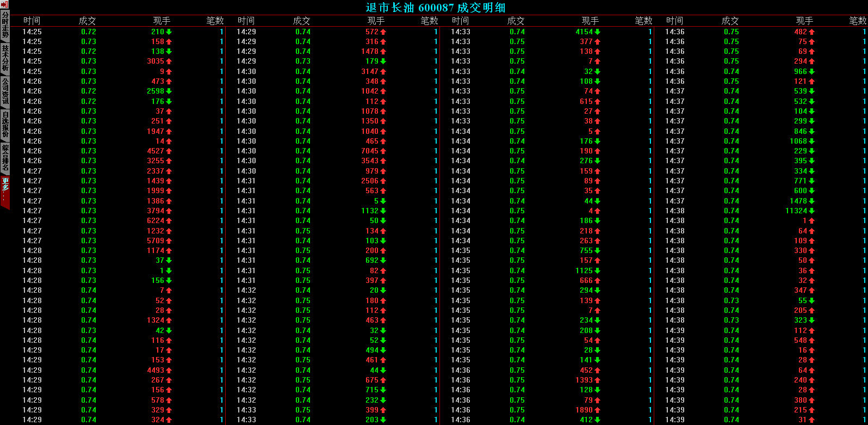
Task: Open the 公司资讯 sidebar tab
Action: tap(5, 91)
